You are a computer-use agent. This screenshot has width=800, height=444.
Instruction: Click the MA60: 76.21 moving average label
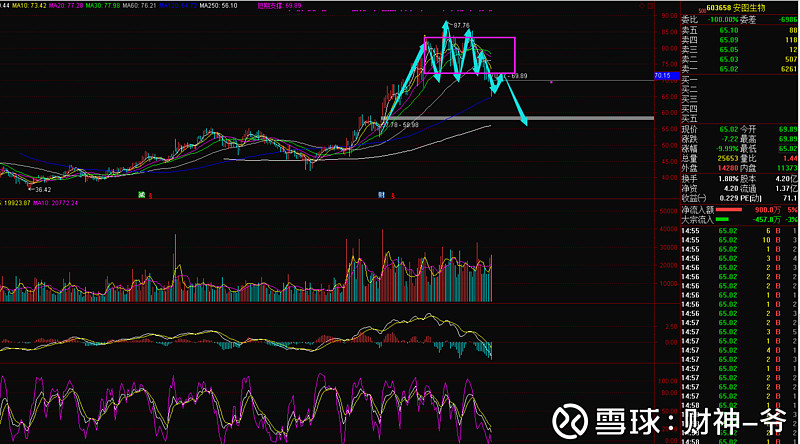(141, 6)
